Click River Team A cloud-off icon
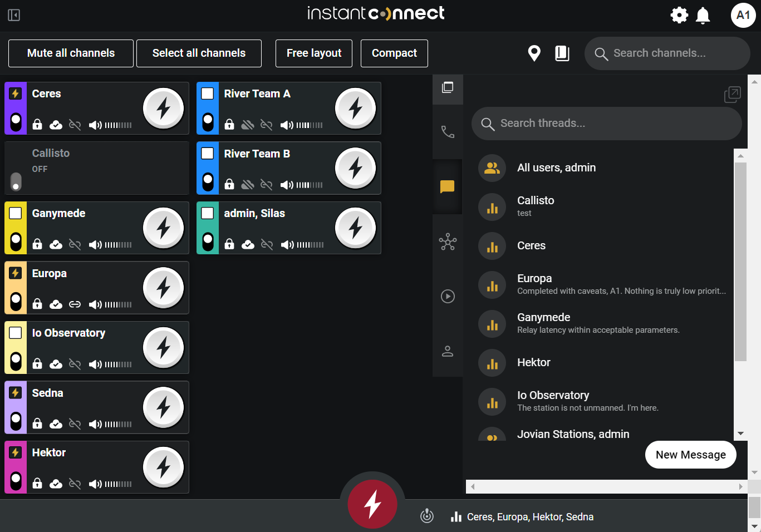This screenshot has height=532, width=761. coord(248,125)
